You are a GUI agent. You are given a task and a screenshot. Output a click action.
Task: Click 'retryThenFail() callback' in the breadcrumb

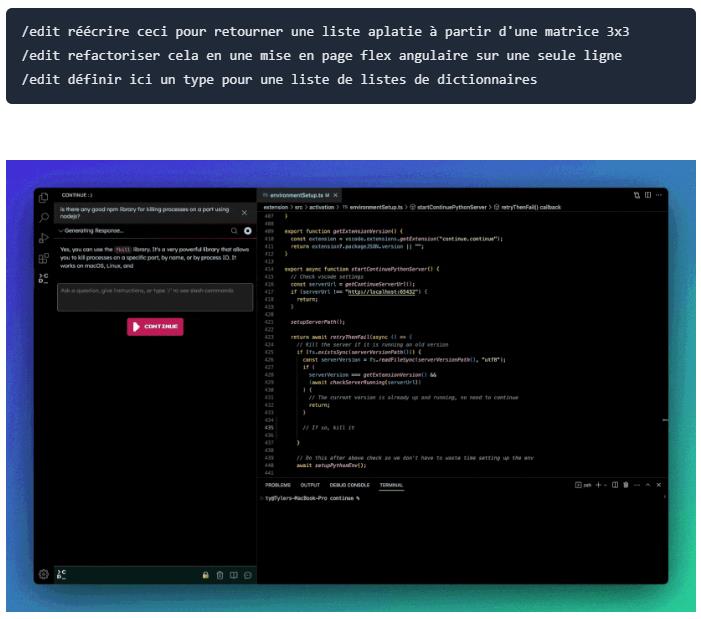pyautogui.click(x=531, y=207)
